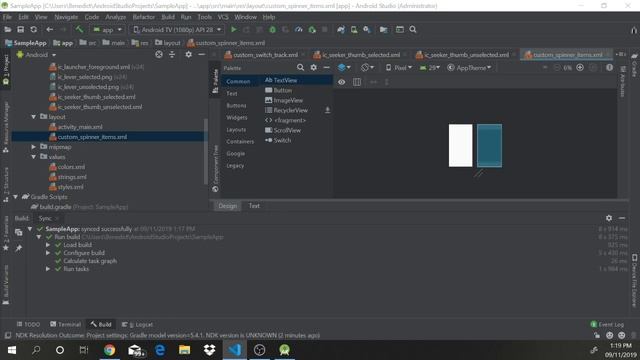640x360 pixels.
Task: Toggle the Build panel view icon
Action: click(18, 232)
